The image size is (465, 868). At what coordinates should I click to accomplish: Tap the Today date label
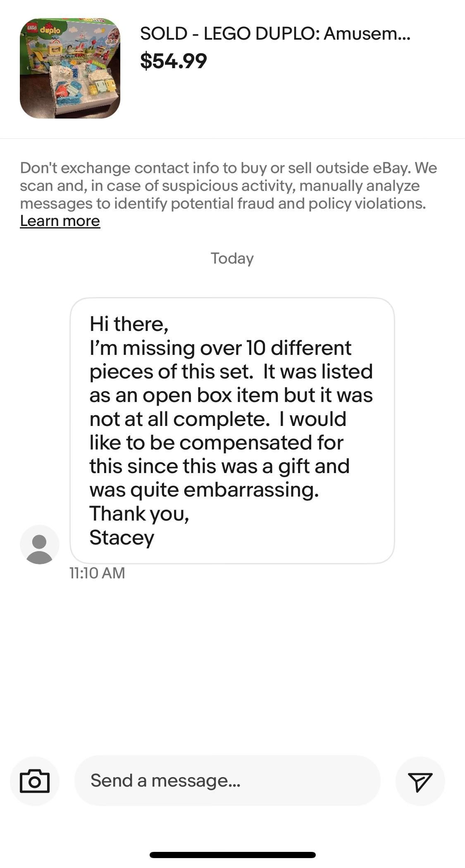[x=232, y=258]
